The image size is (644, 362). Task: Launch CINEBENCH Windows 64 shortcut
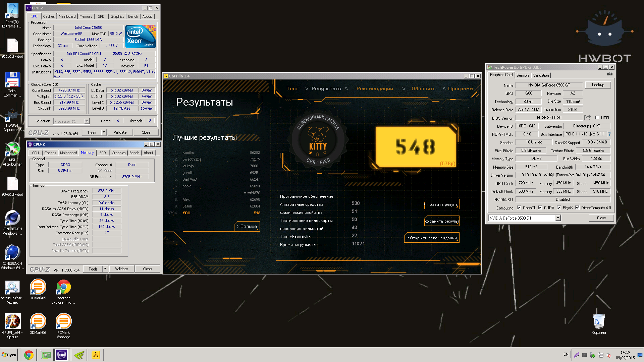12,257
